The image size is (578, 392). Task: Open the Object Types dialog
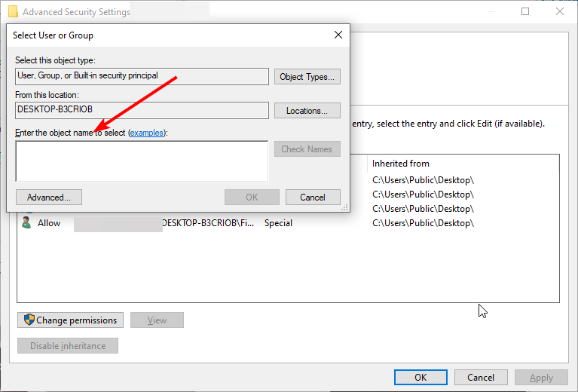(x=307, y=77)
